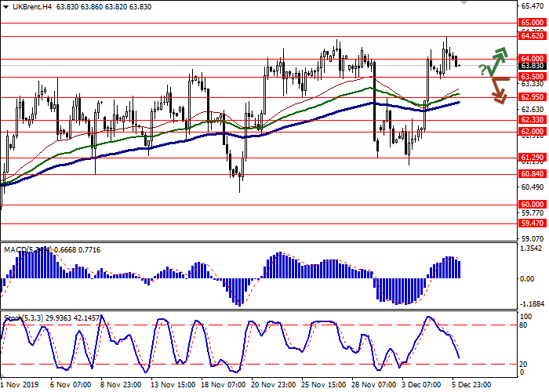Click the green upward forecast arrow
Screen dimensions: 549x392
pyautogui.click(x=499, y=59)
